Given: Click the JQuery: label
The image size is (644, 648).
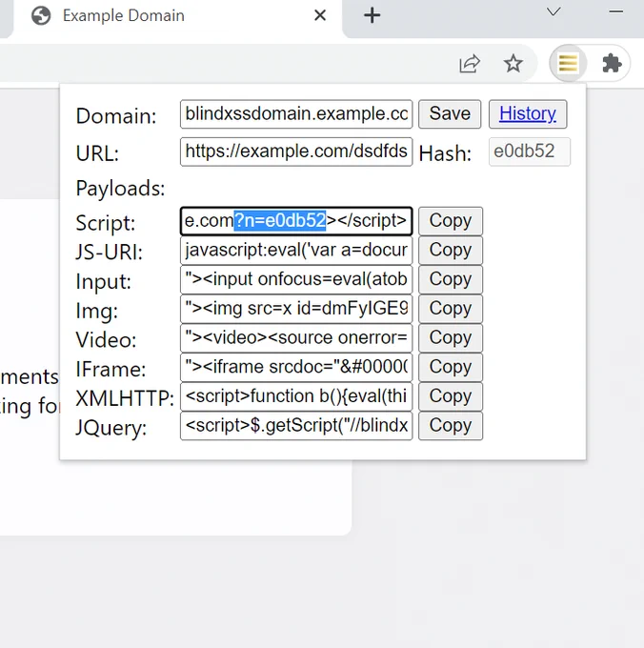Looking at the screenshot, I should point(111,428).
